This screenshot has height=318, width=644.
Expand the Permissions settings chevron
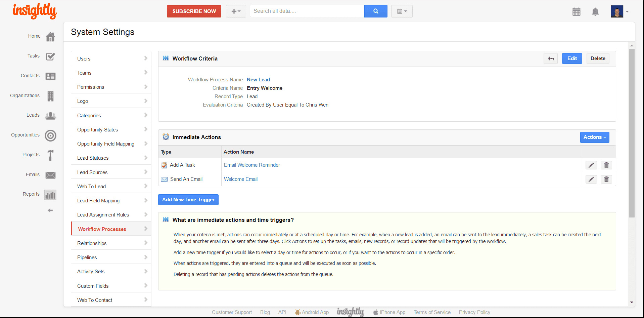tap(146, 87)
